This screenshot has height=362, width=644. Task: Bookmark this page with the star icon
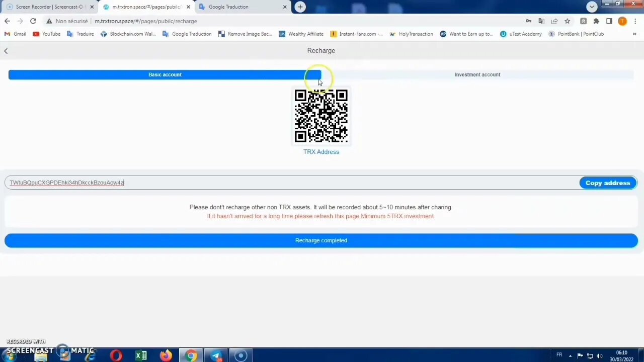click(x=568, y=21)
